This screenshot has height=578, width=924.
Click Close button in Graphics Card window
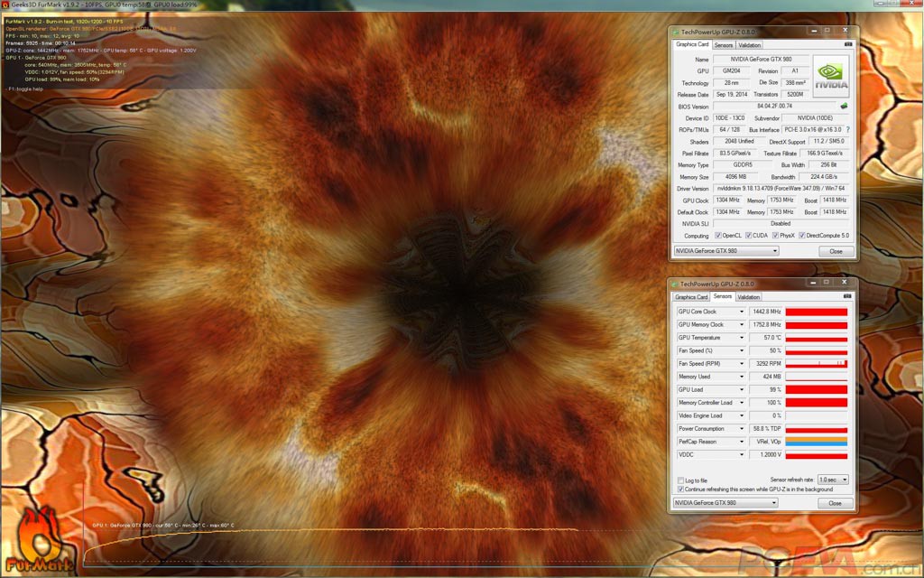(x=836, y=251)
